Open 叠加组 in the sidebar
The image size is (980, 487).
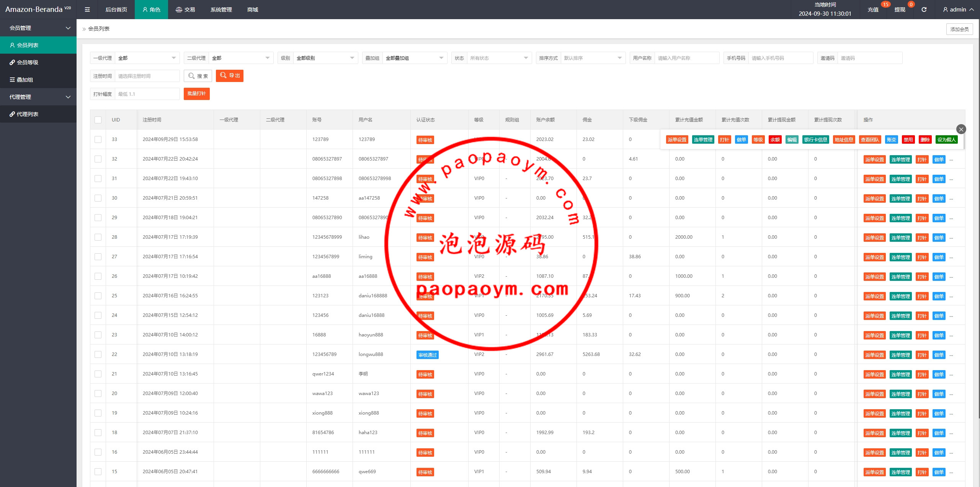tap(38, 80)
